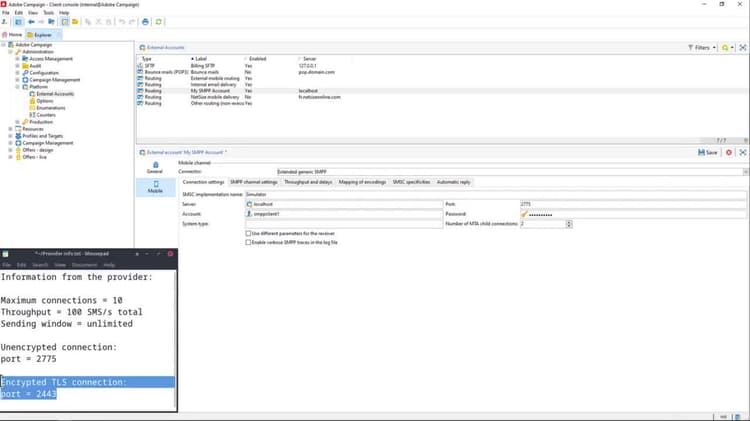Open the Document menu in Mousepad
750x421 pixels.
[84, 265]
